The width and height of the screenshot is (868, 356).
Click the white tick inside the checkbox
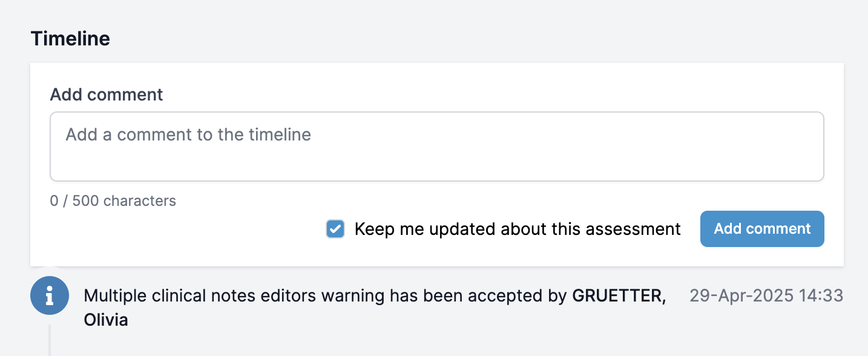pyautogui.click(x=335, y=229)
